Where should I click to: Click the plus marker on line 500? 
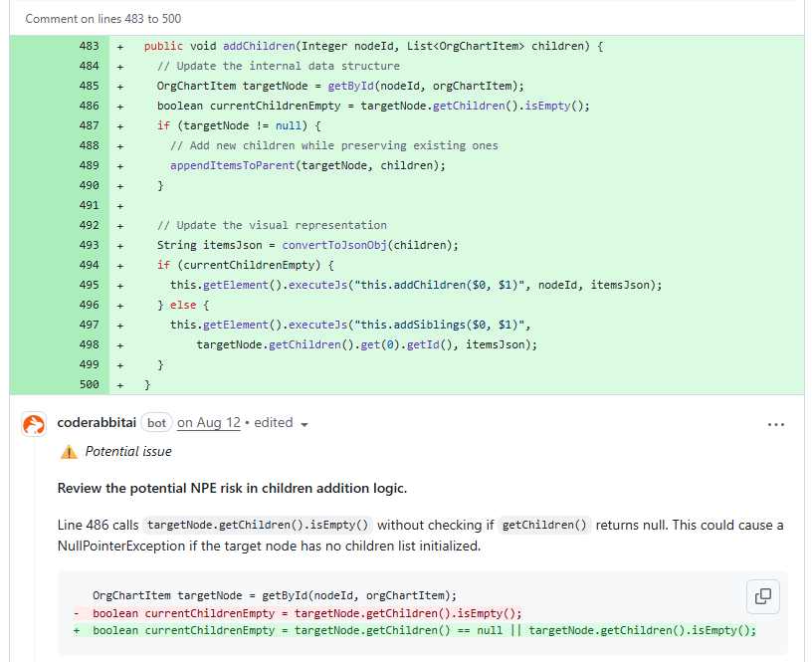[120, 384]
